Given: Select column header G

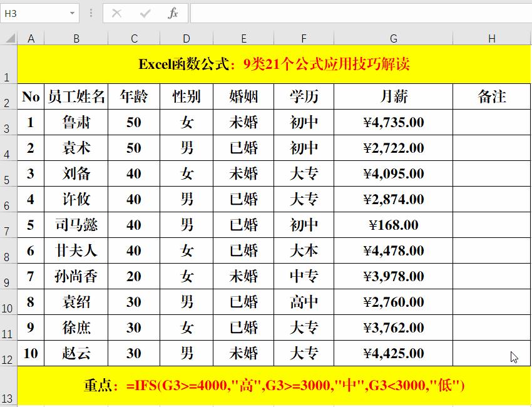Looking at the screenshot, I should (393, 38).
